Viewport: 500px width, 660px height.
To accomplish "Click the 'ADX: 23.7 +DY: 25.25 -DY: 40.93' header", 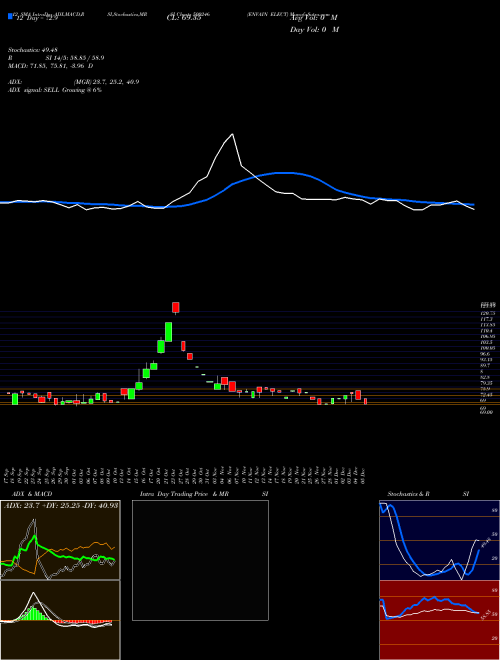I will (61, 505).
